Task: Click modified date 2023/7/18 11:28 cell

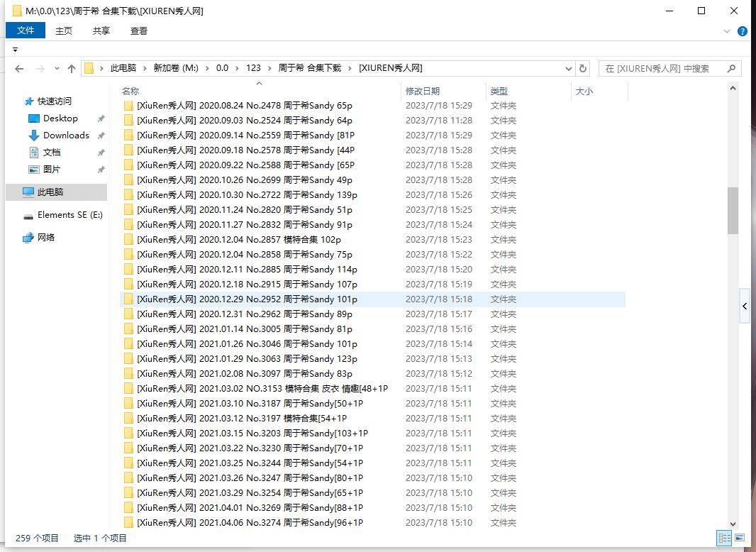Action: (439, 121)
